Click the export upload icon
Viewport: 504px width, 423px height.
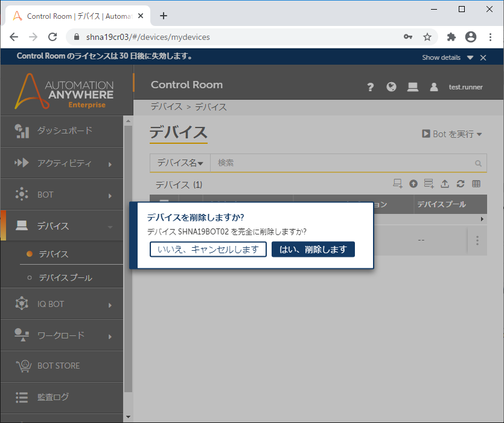click(x=444, y=184)
